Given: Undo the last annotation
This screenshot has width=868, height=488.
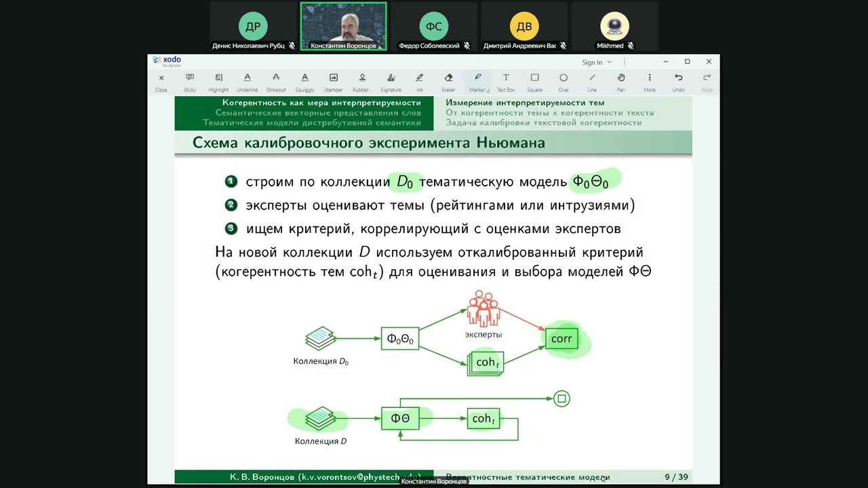Looking at the screenshot, I should tap(678, 82).
